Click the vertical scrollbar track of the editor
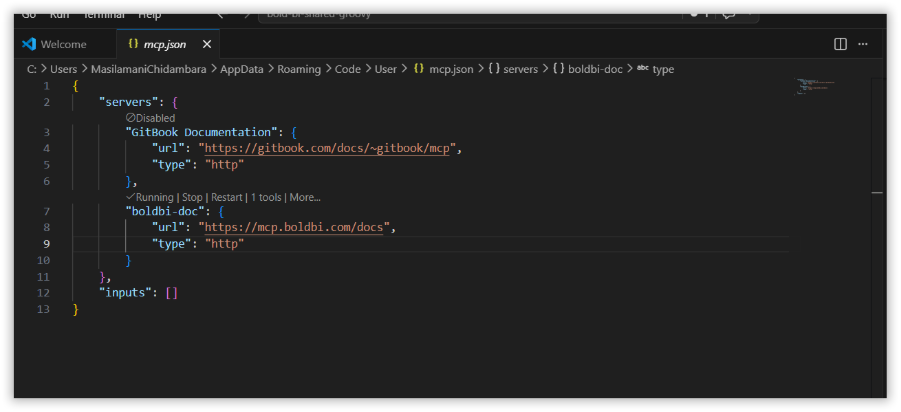The image size is (901, 412). pyautogui.click(x=878, y=236)
